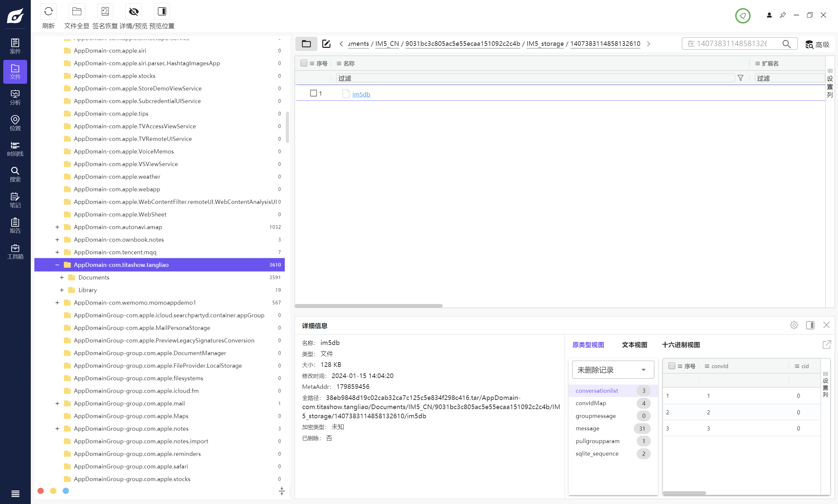Click breadcrumb scroll right arrow
The height and width of the screenshot is (504, 838).
[648, 44]
